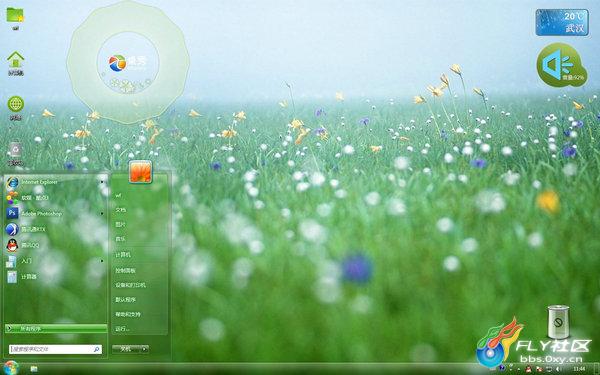Click the user account flower picture
Image resolution: width=600 pixels, height=375 pixels.
click(x=140, y=171)
